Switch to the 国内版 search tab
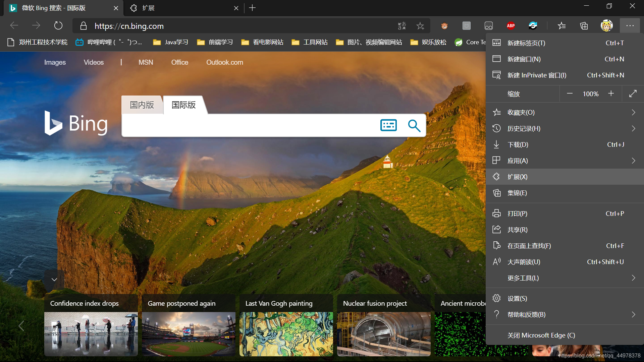This screenshot has height=362, width=644. [x=142, y=105]
